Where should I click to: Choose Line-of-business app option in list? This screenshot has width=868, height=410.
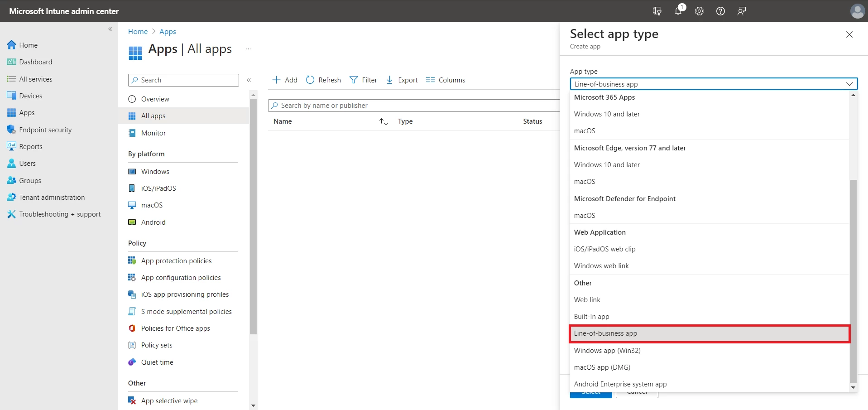710,333
